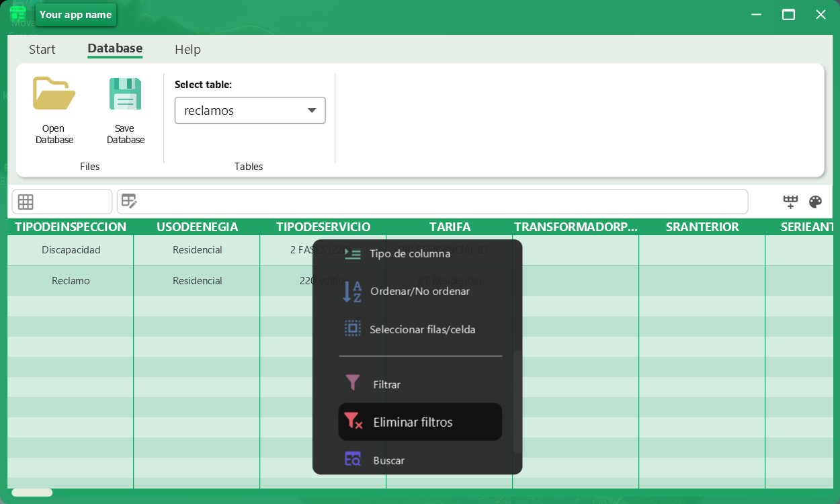
Task: Click the Ordenar A-Z sort icon
Action: click(x=353, y=292)
